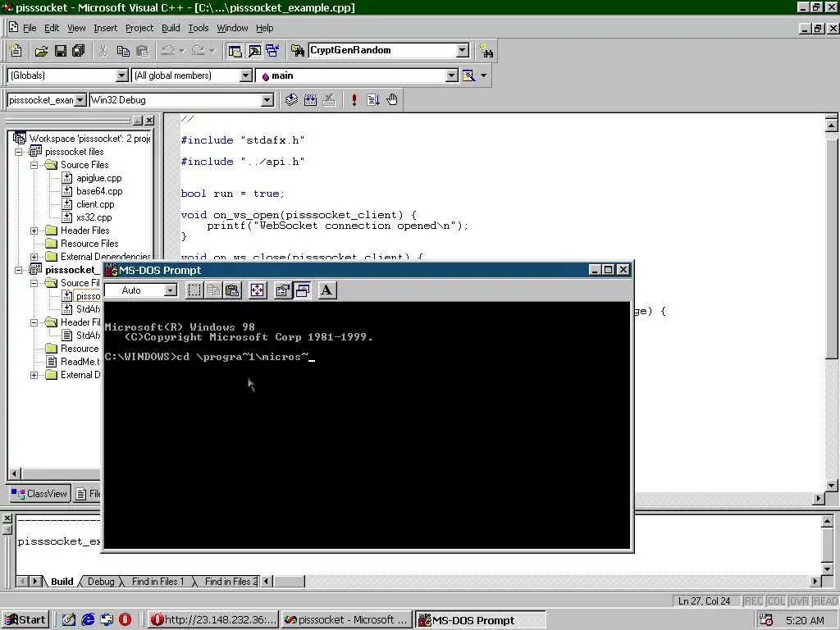Open the Help menu
The width and height of the screenshot is (840, 630).
pyautogui.click(x=265, y=28)
